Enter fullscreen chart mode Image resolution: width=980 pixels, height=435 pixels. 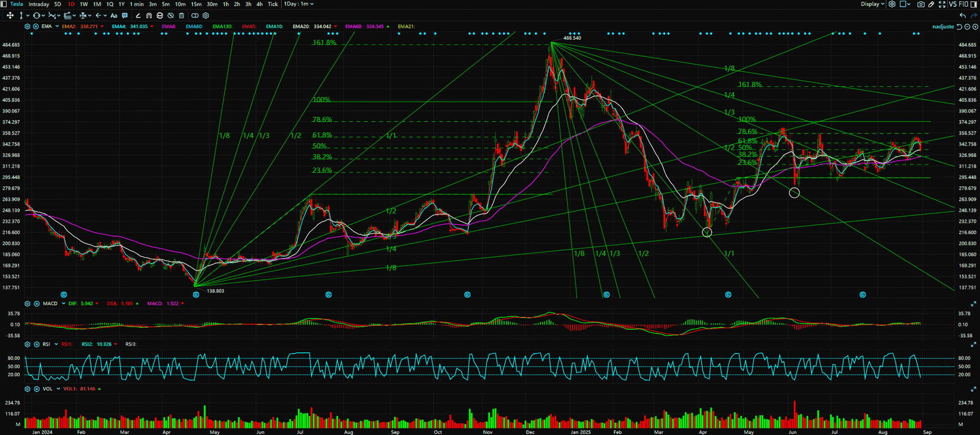(942, 4)
